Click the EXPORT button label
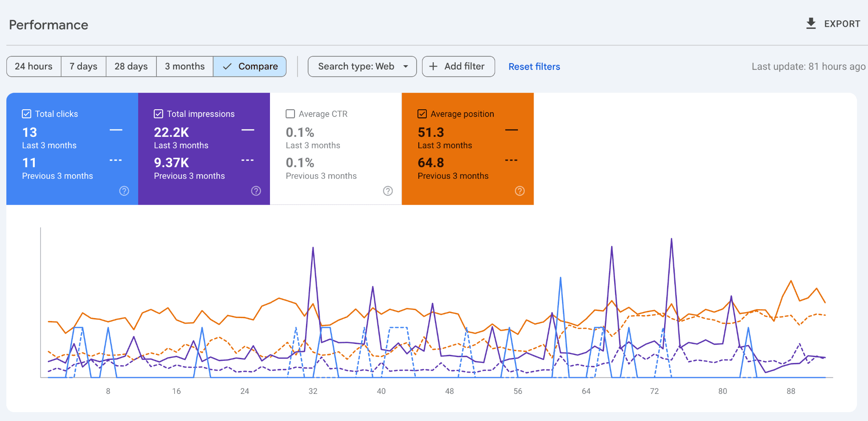The height and width of the screenshot is (421, 868). tap(842, 24)
